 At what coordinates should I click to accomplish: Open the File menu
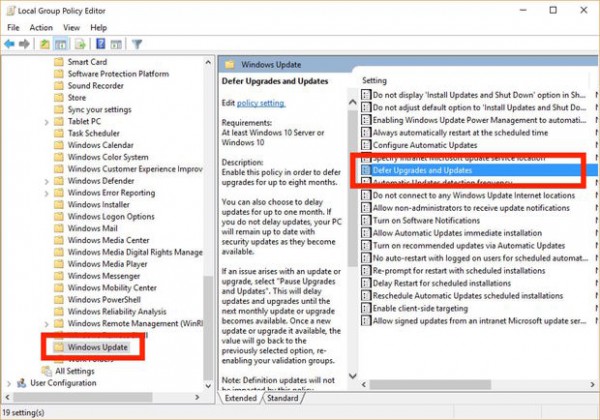click(13, 28)
